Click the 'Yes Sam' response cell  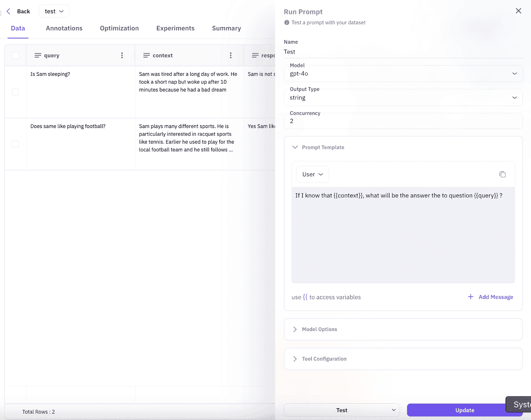260,144
